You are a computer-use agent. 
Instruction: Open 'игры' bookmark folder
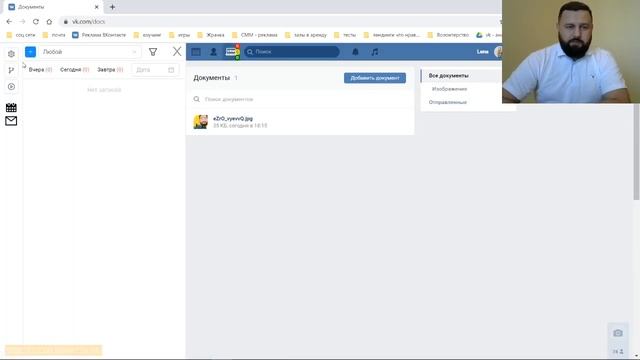pyautogui.click(x=180, y=35)
